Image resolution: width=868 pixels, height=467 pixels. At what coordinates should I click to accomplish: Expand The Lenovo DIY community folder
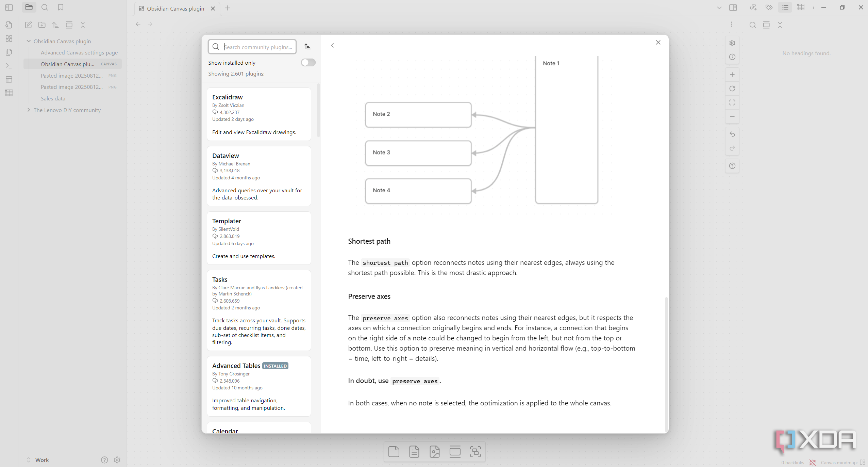(x=29, y=110)
